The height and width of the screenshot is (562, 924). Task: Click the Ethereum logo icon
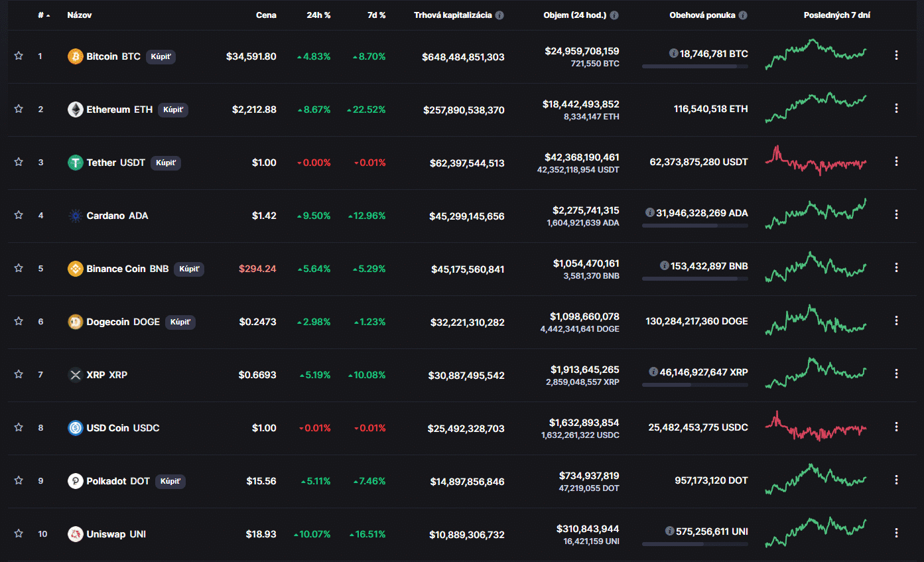click(x=76, y=109)
